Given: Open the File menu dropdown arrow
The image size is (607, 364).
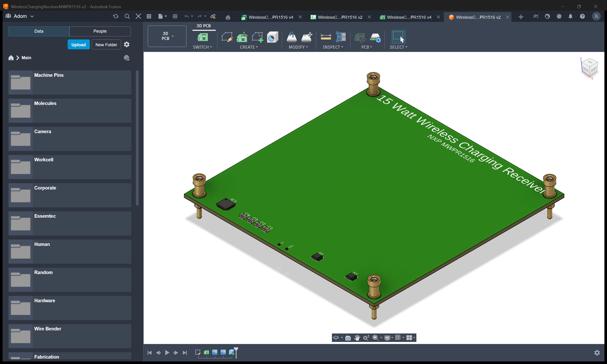Looking at the screenshot, I should click(166, 16).
